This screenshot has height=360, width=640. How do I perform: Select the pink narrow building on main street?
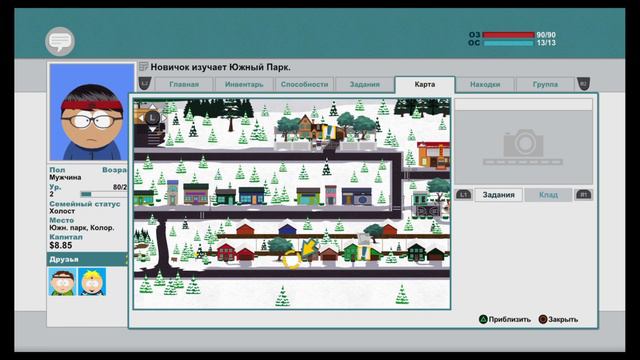[331, 195]
